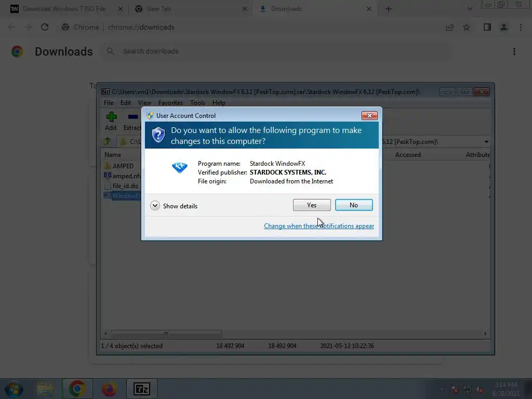Click the chrome://downloads address bar
This screenshot has height=399, width=532.
[x=141, y=27]
